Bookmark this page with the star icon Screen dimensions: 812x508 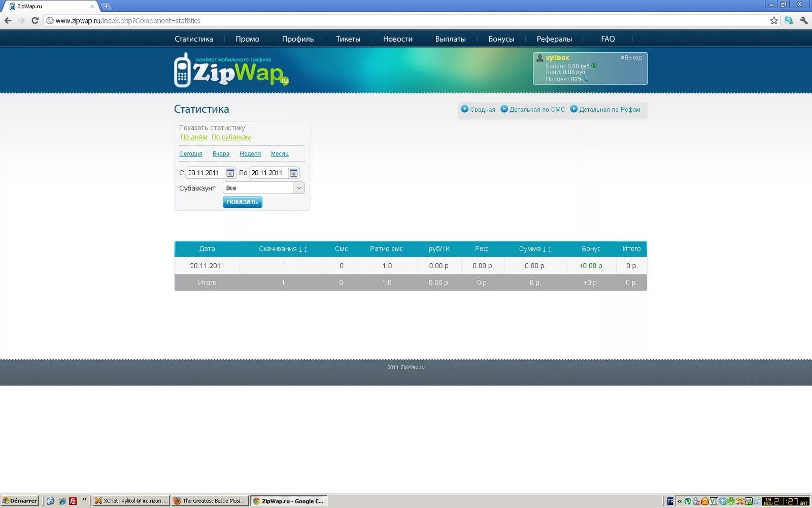773,20
